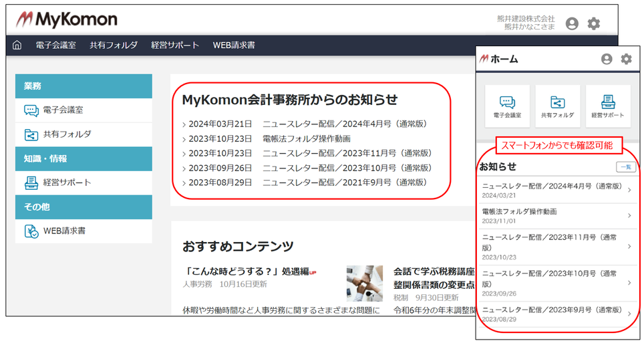
Task: Click the mobile panel profile icon
Action: 607,59
